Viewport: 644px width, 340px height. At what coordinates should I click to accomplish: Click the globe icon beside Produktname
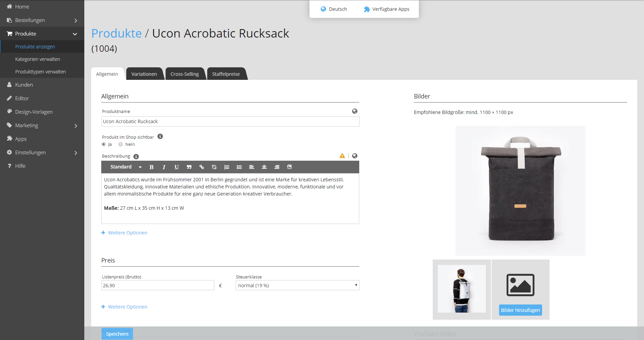355,111
